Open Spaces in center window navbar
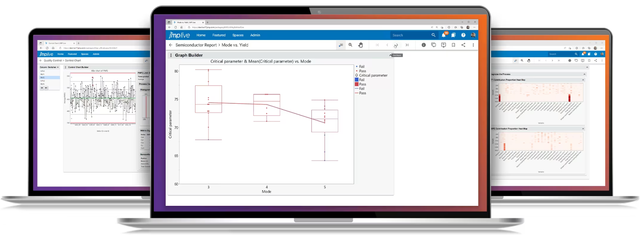The image size is (644, 239). pos(238,35)
